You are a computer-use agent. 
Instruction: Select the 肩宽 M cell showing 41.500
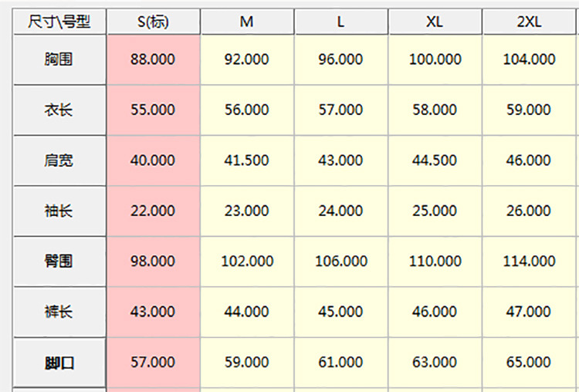[x=246, y=161]
